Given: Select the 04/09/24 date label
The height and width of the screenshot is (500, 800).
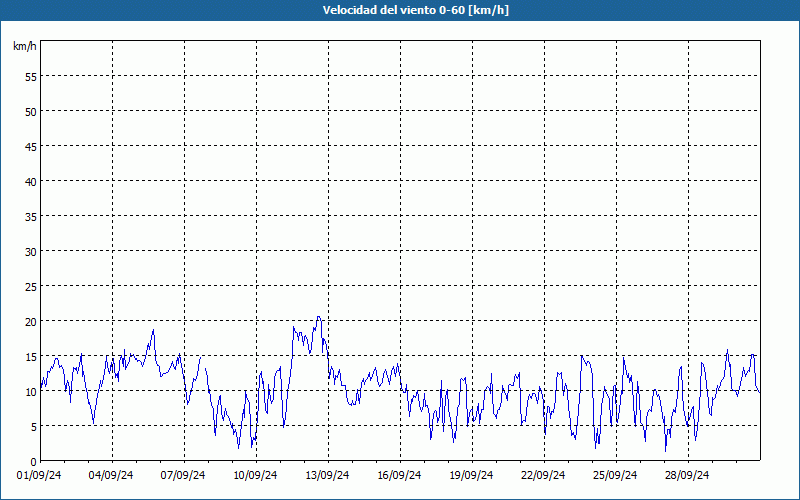Looking at the screenshot, I should coord(111,475).
